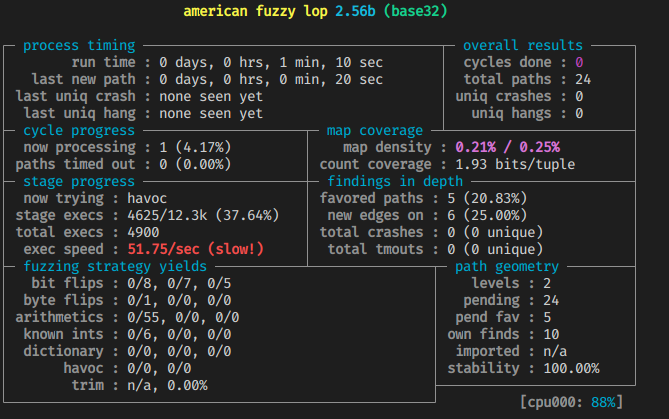Viewport: 669px width, 419px height.
Task: Click the map coverage section header
Action: point(374,131)
